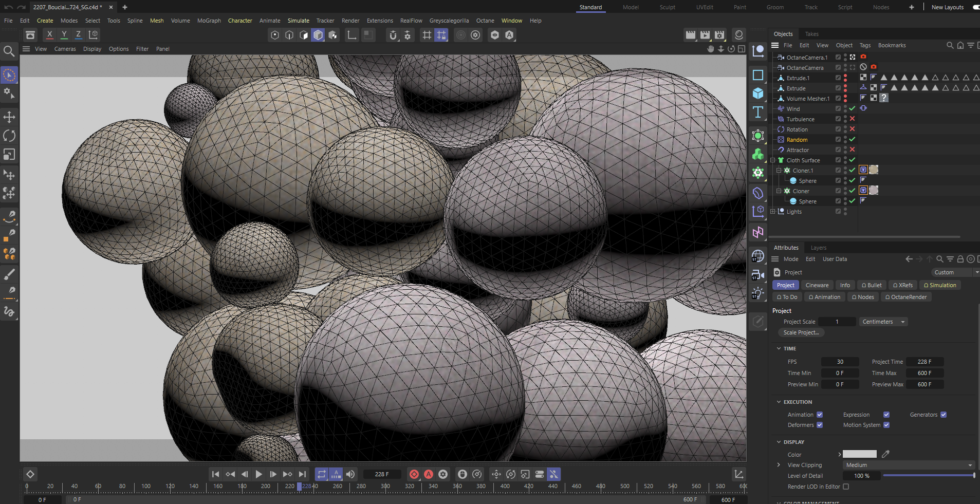This screenshot has height=504, width=980.
Task: Select the Rotate tool in left toolbar
Action: click(x=9, y=136)
